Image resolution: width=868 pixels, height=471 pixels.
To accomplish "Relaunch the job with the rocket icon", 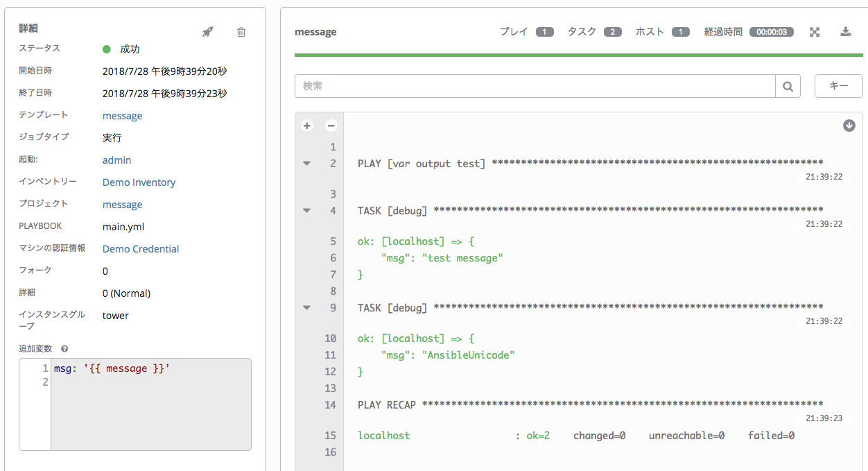I will point(207,32).
